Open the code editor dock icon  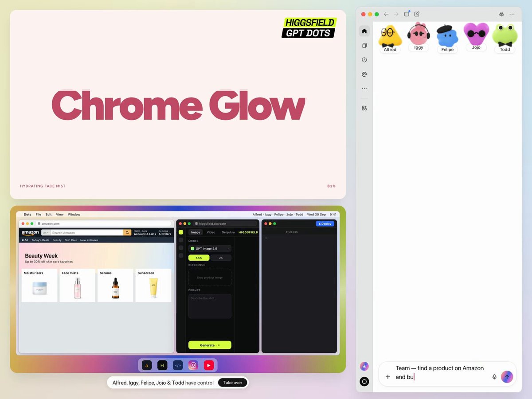point(178,365)
